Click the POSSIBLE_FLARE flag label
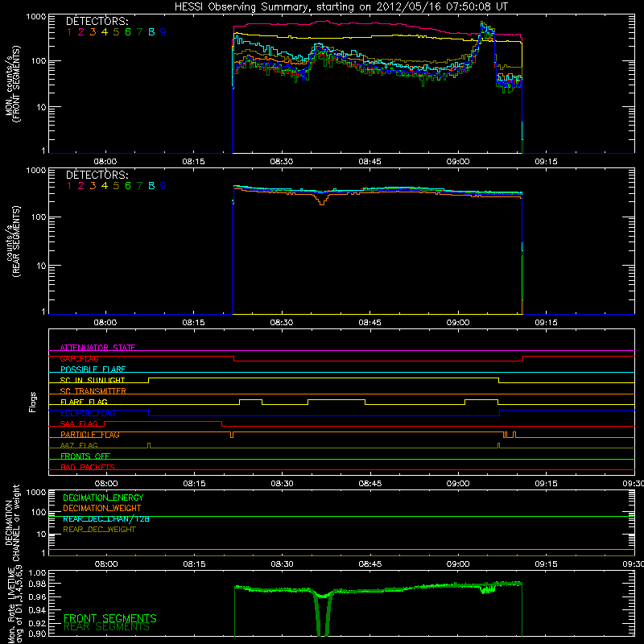This screenshot has height=644, width=644. point(93,369)
